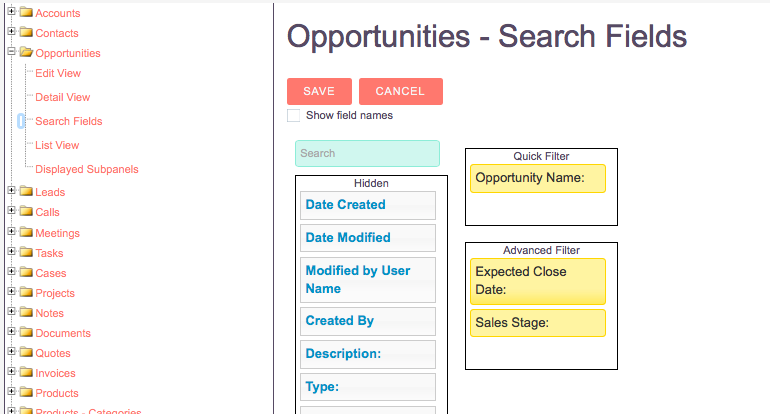Select the hidden Date Modified field
The height and width of the screenshot is (414, 770).
tap(368, 238)
